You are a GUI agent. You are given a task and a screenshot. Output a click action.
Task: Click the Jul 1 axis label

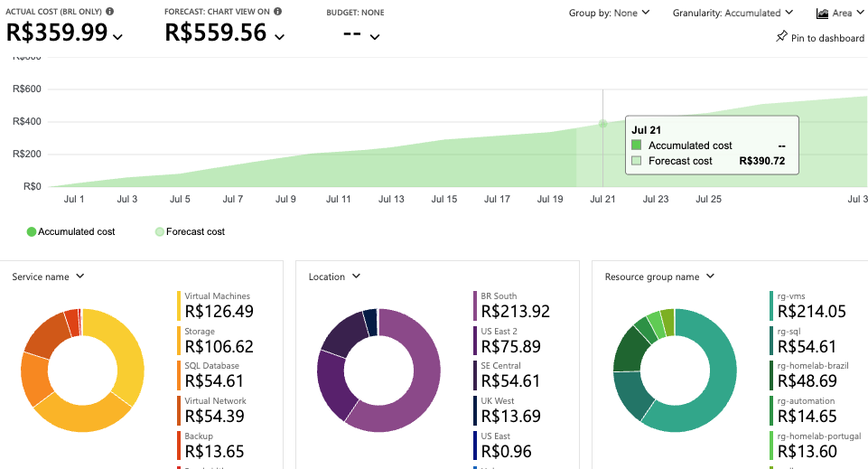click(x=74, y=199)
